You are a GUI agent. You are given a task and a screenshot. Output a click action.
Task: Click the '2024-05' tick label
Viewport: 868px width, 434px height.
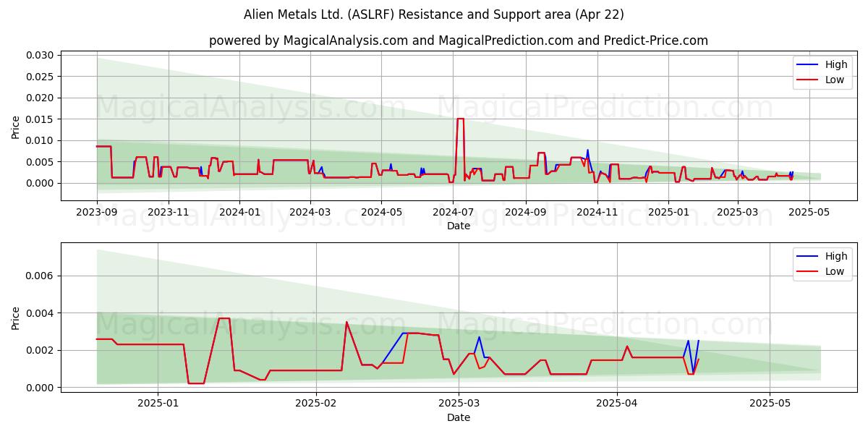coord(380,211)
